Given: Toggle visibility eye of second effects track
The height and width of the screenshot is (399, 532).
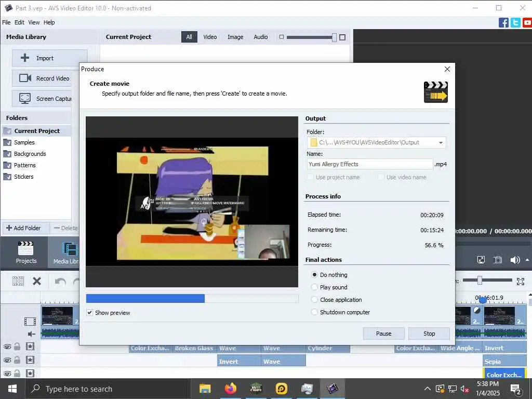Looking at the screenshot, I should point(7,360).
